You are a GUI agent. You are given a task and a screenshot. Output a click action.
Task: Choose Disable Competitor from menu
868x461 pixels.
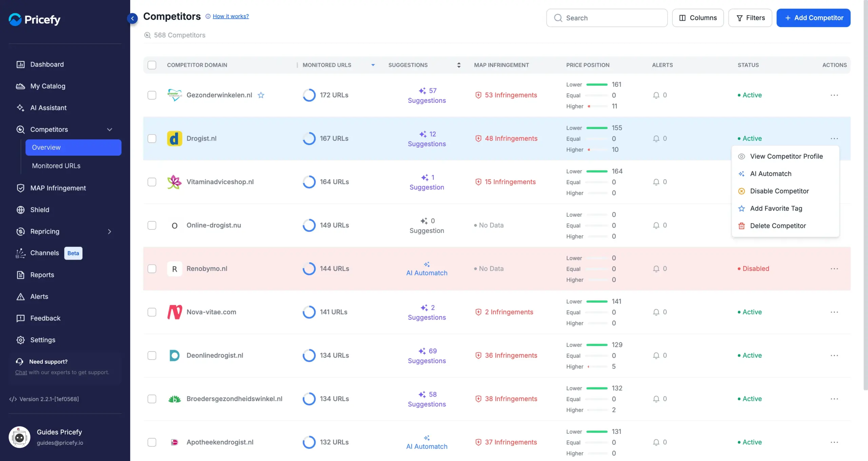coord(785,191)
